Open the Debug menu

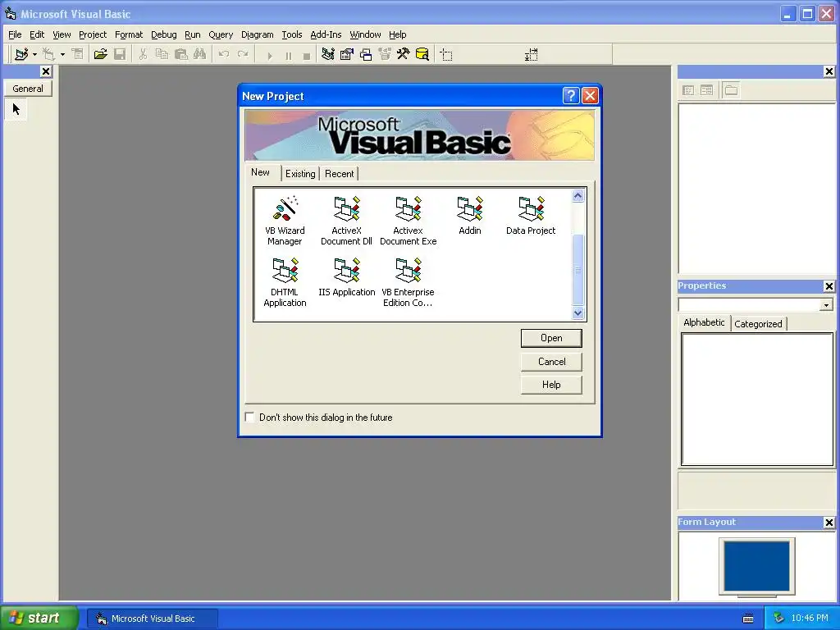point(164,34)
